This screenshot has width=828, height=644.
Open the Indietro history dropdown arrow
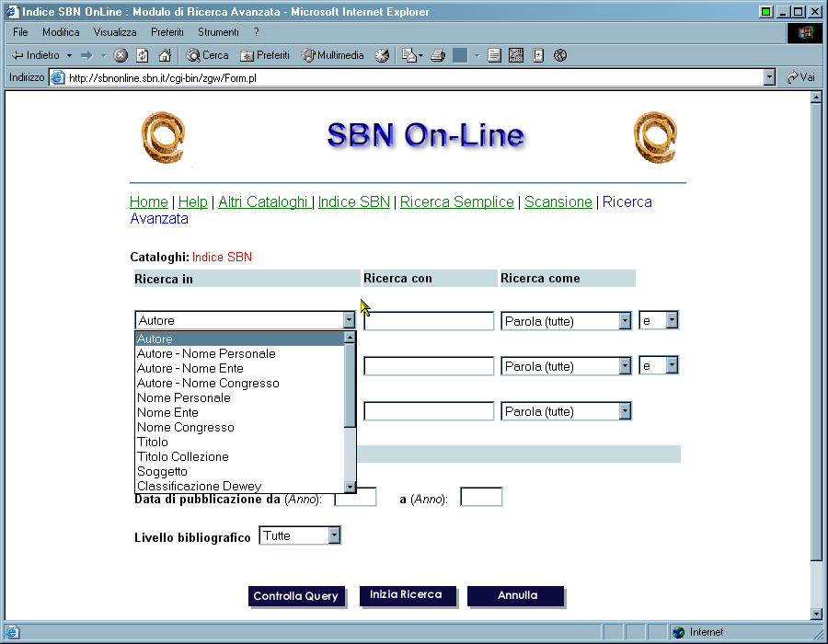click(69, 55)
